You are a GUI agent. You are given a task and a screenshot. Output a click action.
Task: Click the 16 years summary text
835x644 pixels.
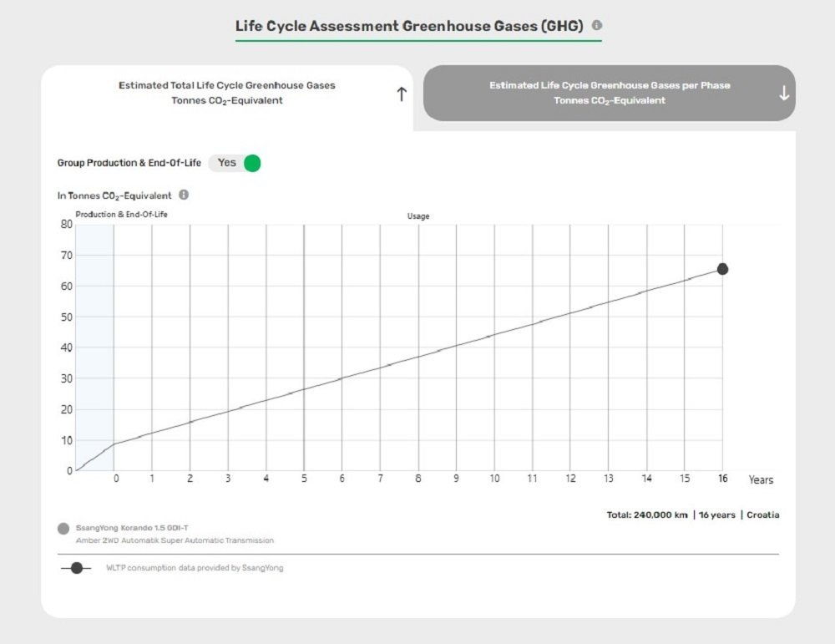click(716, 515)
